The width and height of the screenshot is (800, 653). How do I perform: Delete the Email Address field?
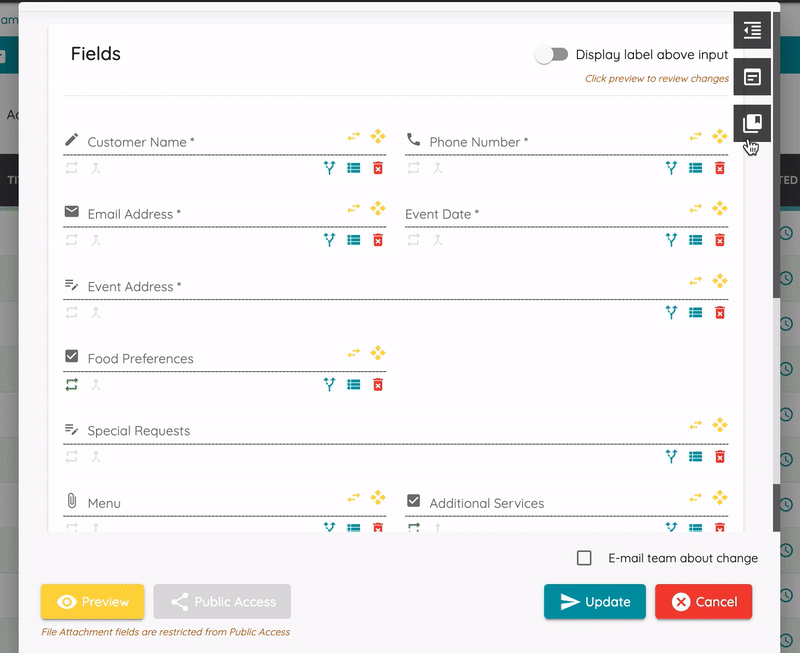click(378, 240)
